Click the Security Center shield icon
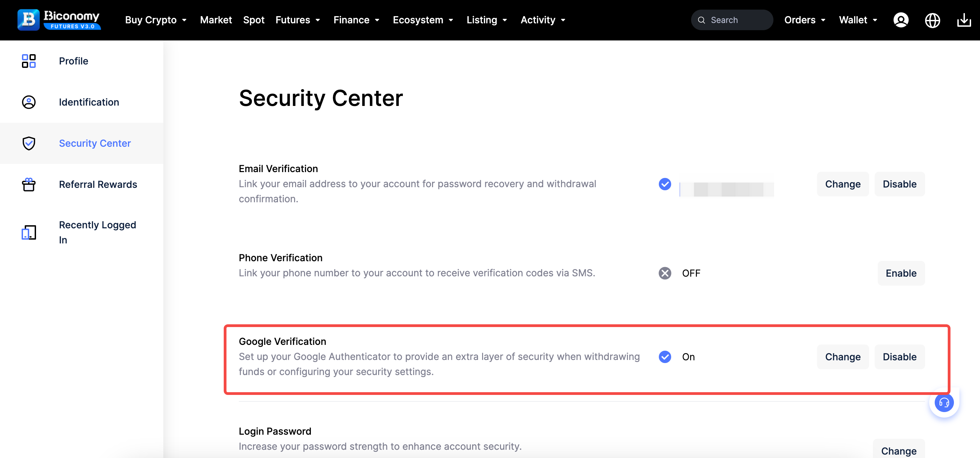The height and width of the screenshot is (458, 980). point(29,143)
